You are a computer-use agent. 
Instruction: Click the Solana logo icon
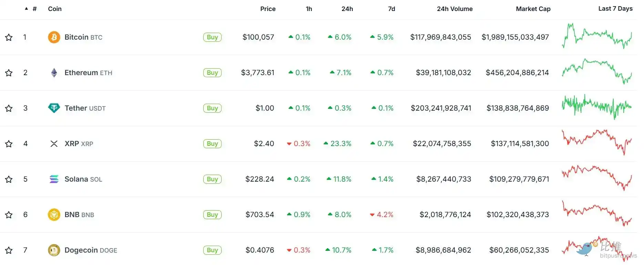coord(54,179)
